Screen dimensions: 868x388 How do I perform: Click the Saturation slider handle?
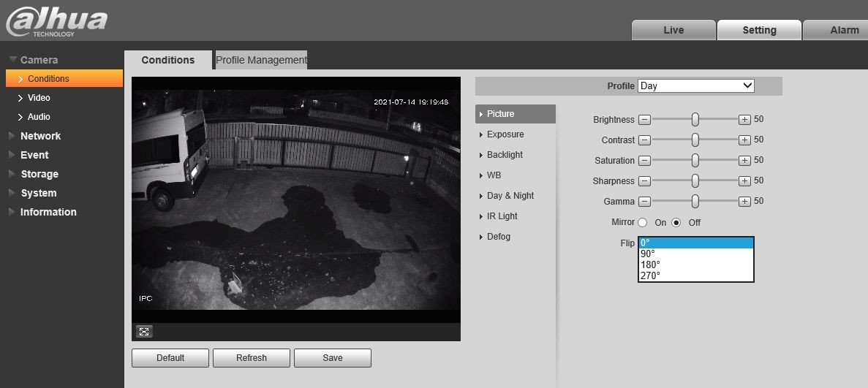point(695,160)
